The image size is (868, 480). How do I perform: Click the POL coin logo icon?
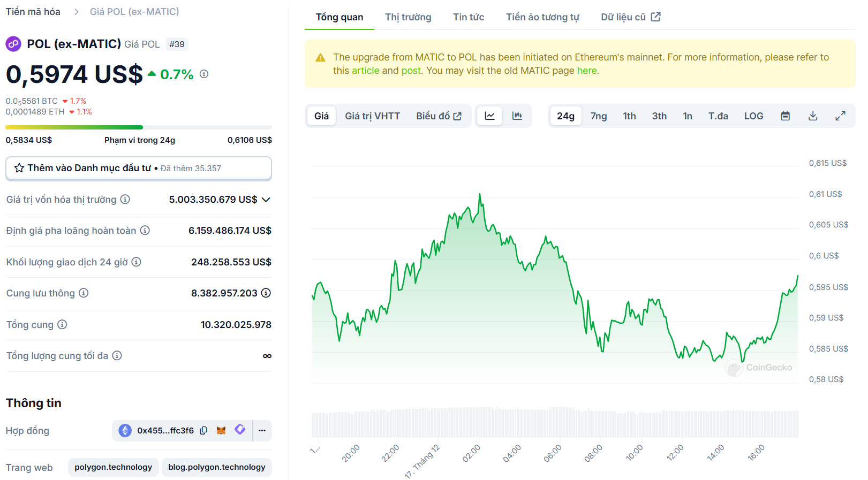coord(13,44)
